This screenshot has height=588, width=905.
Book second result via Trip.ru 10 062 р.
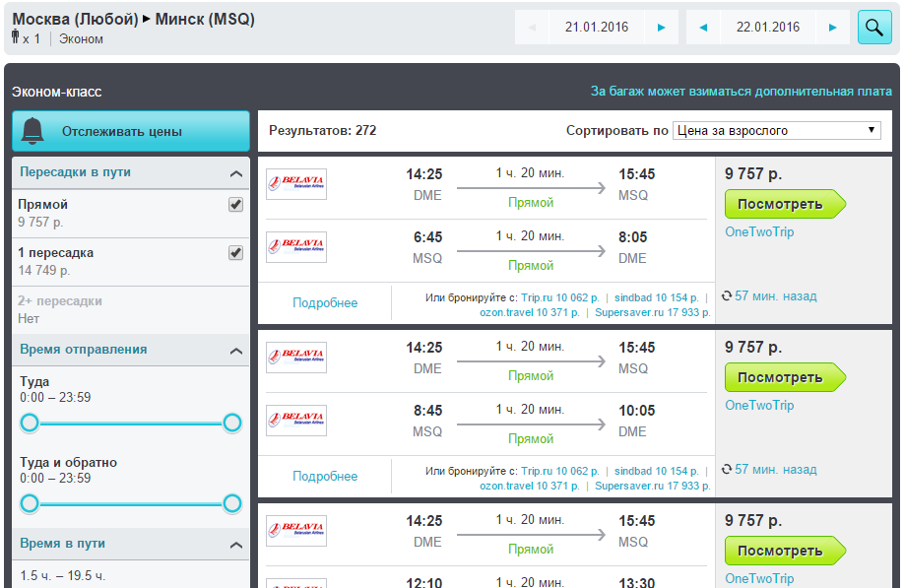560,471
